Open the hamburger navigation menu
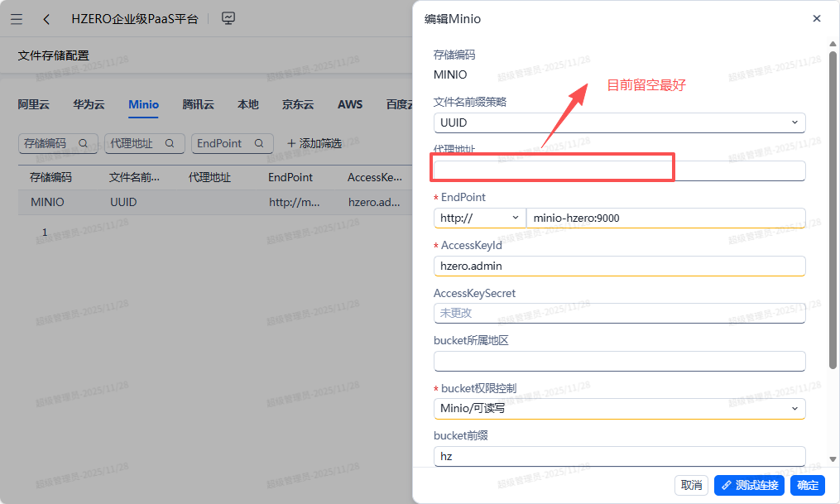This screenshot has height=504, width=840. tap(17, 19)
